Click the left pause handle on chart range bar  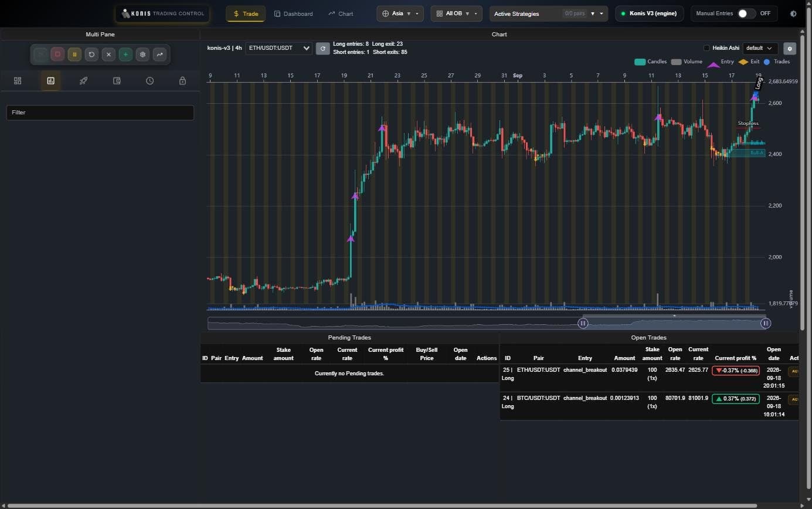click(x=583, y=323)
